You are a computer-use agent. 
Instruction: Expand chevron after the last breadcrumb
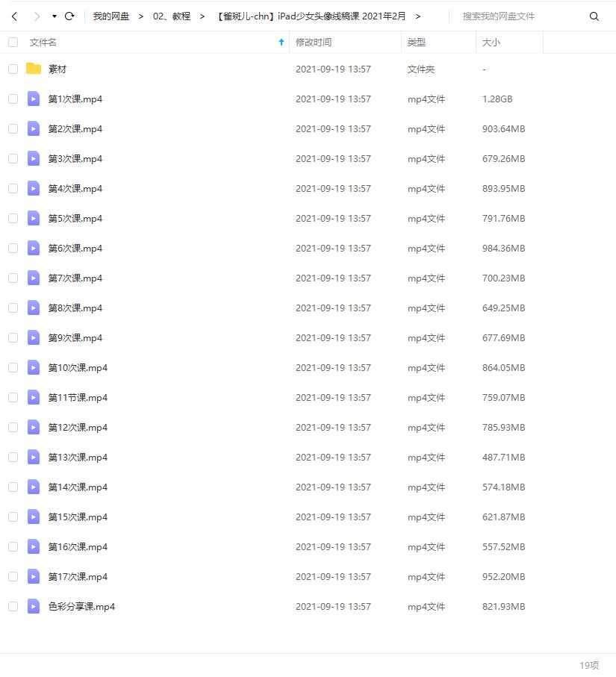(417, 16)
